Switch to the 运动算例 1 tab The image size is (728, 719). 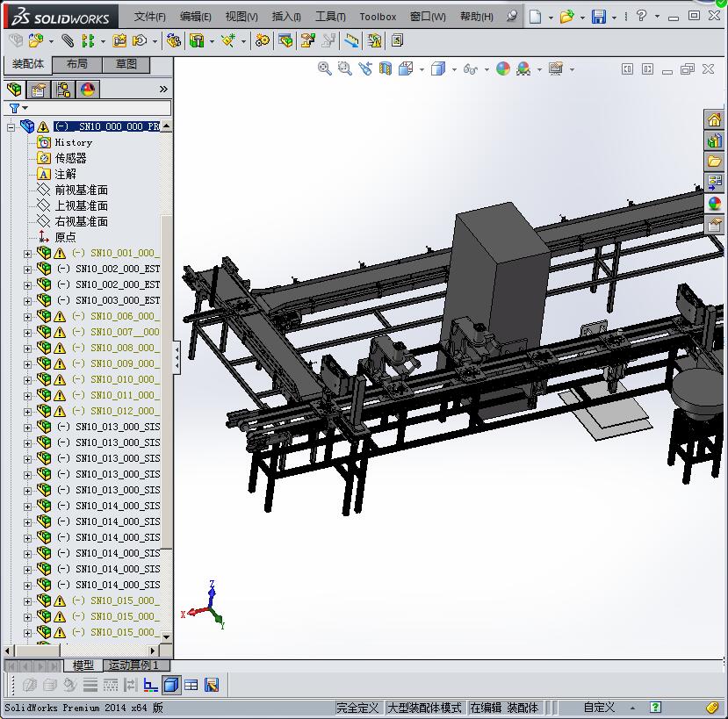pyautogui.click(x=133, y=665)
